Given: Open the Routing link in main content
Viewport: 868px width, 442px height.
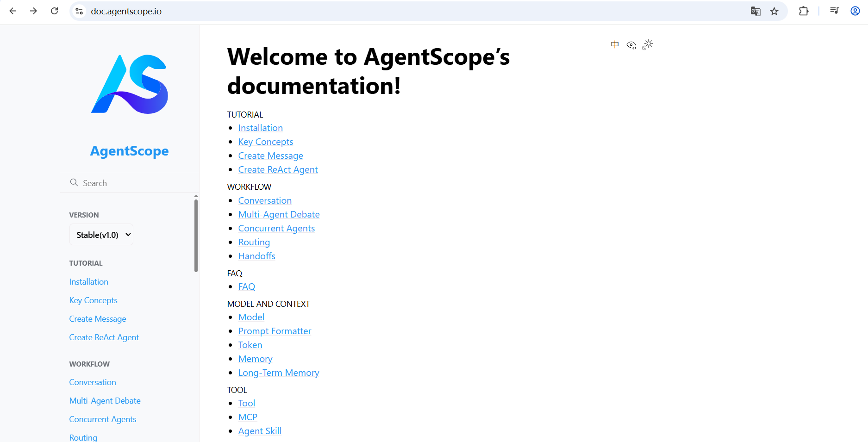Looking at the screenshot, I should pos(254,242).
